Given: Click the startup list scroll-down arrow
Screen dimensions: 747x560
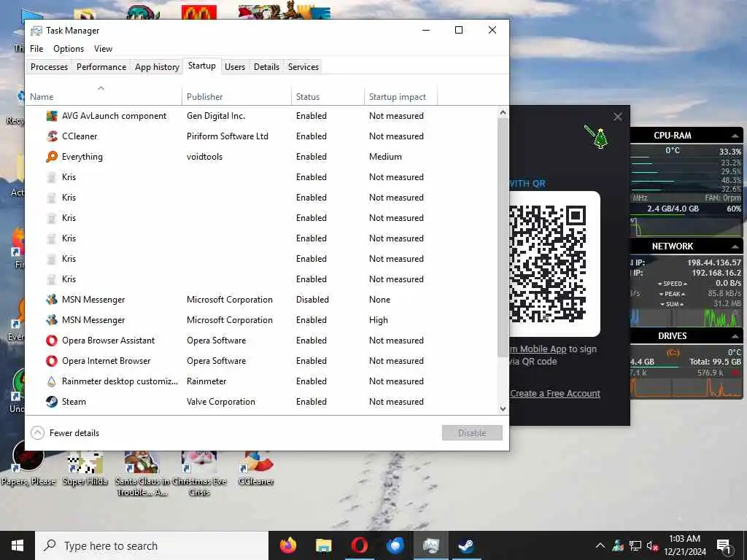Looking at the screenshot, I should (503, 408).
